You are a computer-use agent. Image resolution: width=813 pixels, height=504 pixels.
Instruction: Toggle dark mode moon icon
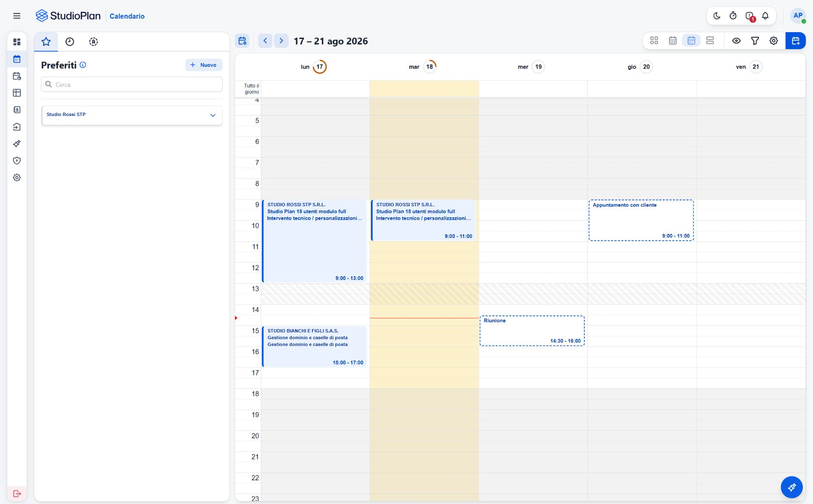tap(717, 16)
